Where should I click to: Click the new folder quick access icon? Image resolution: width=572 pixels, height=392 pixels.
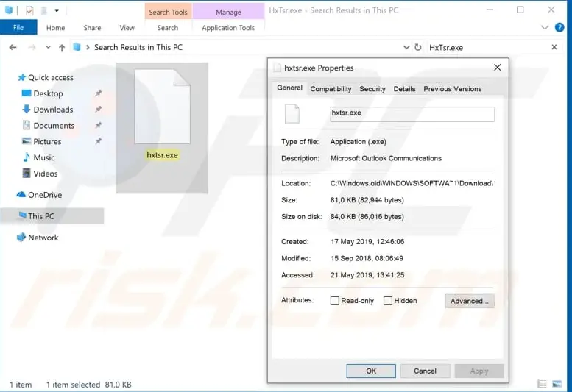(43, 10)
